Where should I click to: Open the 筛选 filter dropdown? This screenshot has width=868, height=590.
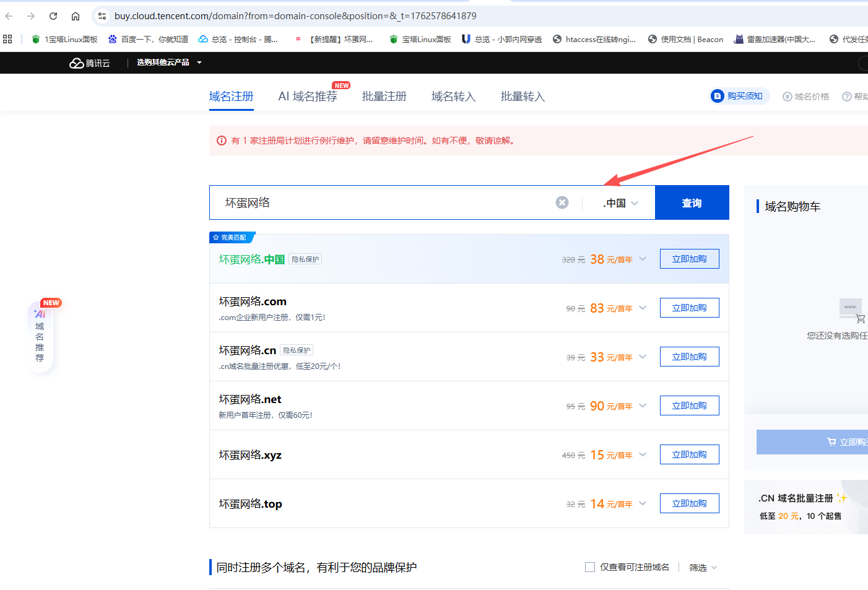(x=703, y=568)
